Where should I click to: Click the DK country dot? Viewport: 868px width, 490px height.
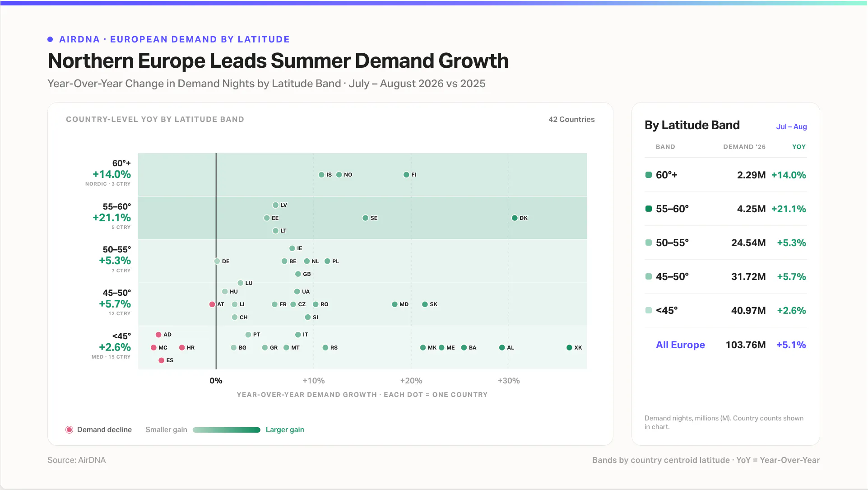coord(515,218)
